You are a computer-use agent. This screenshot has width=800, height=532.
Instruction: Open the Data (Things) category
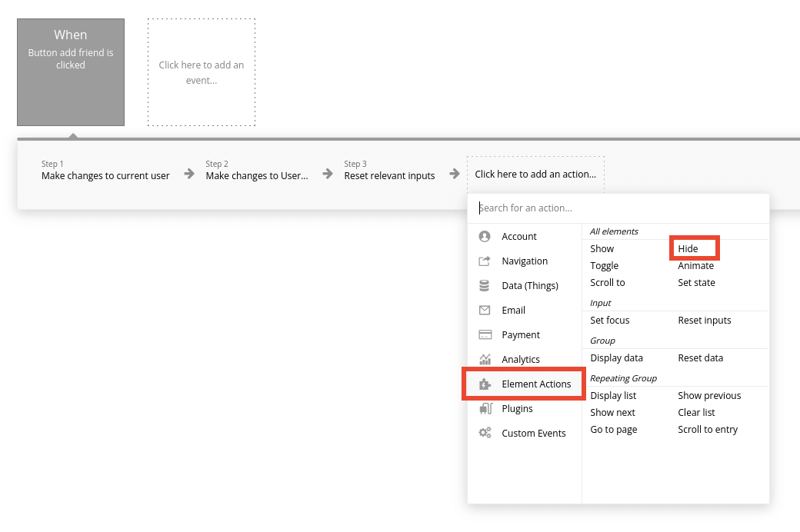[x=525, y=286]
